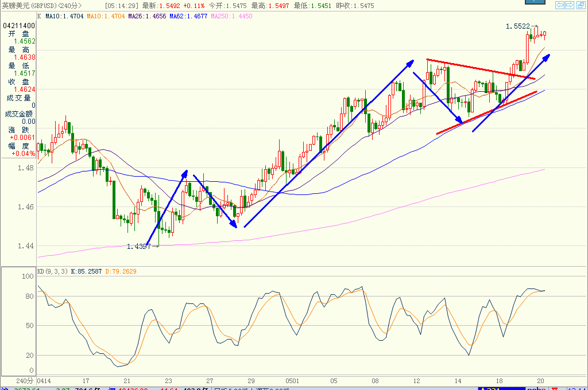Click the 成交金额 0.00 value
Screen dimensions: 588x390
[x=29, y=122]
